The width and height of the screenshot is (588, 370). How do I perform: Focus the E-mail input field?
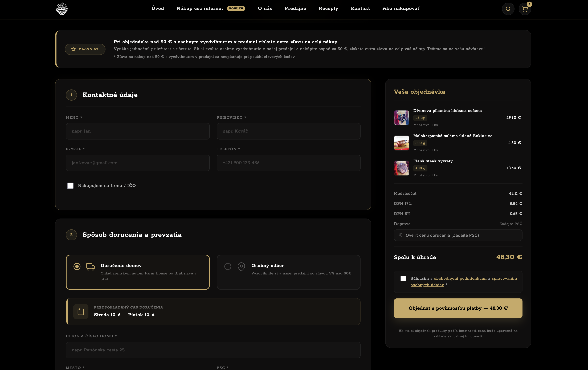[x=138, y=163]
